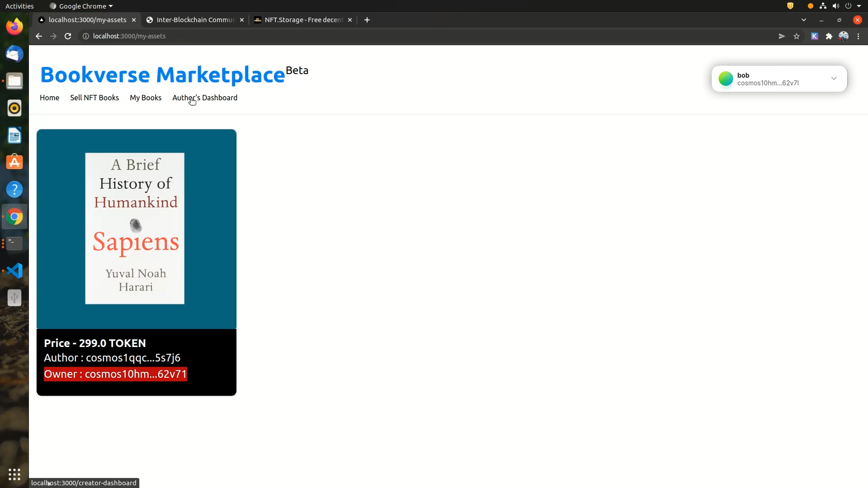868x488 pixels.
Task: Click the Sapiens book cover thumbnail
Action: [x=135, y=229]
